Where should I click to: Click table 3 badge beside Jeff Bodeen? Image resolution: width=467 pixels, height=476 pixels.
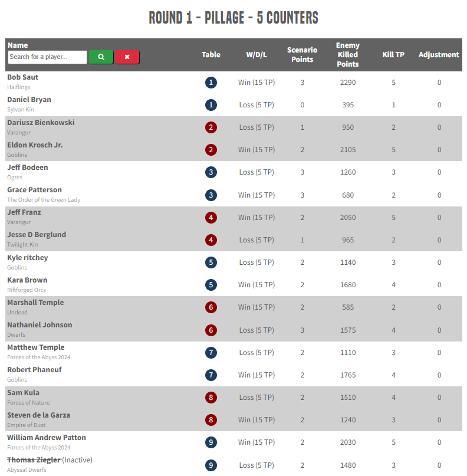pyautogui.click(x=211, y=172)
